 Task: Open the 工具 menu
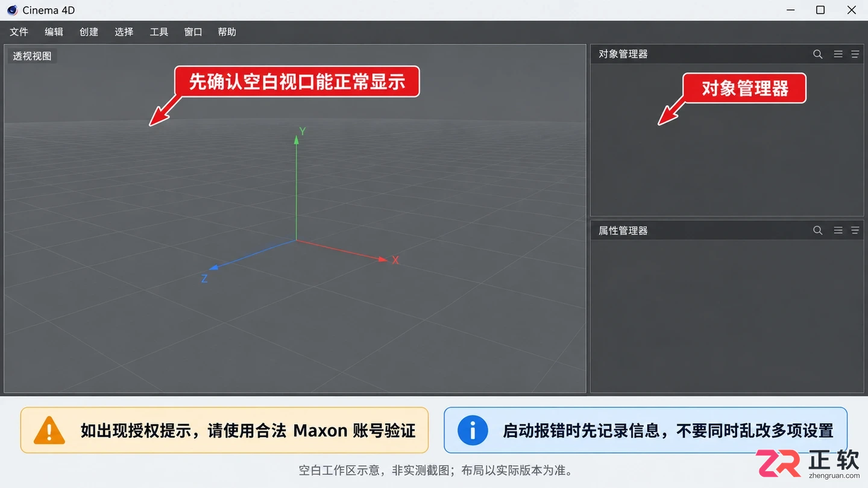tap(159, 32)
